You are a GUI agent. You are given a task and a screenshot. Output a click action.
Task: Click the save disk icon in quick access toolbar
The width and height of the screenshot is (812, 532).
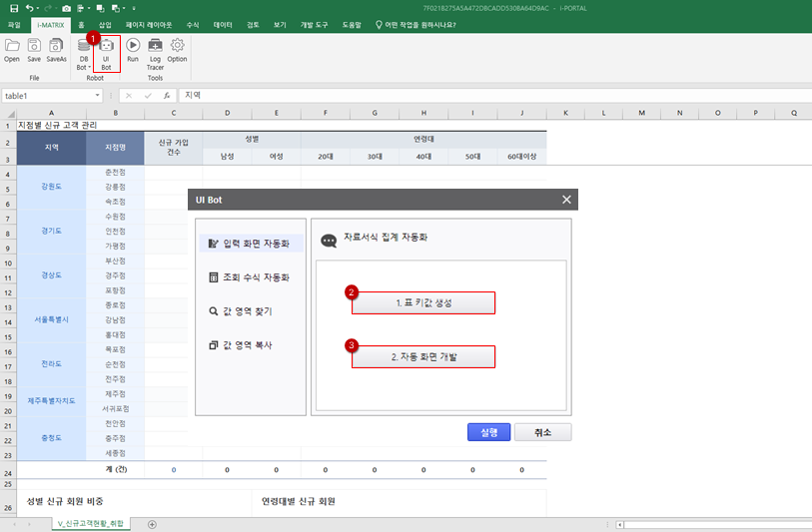14,8
